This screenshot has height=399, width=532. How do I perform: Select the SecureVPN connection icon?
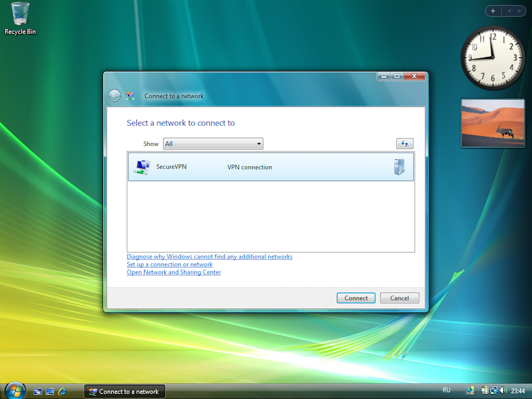pyautogui.click(x=142, y=167)
